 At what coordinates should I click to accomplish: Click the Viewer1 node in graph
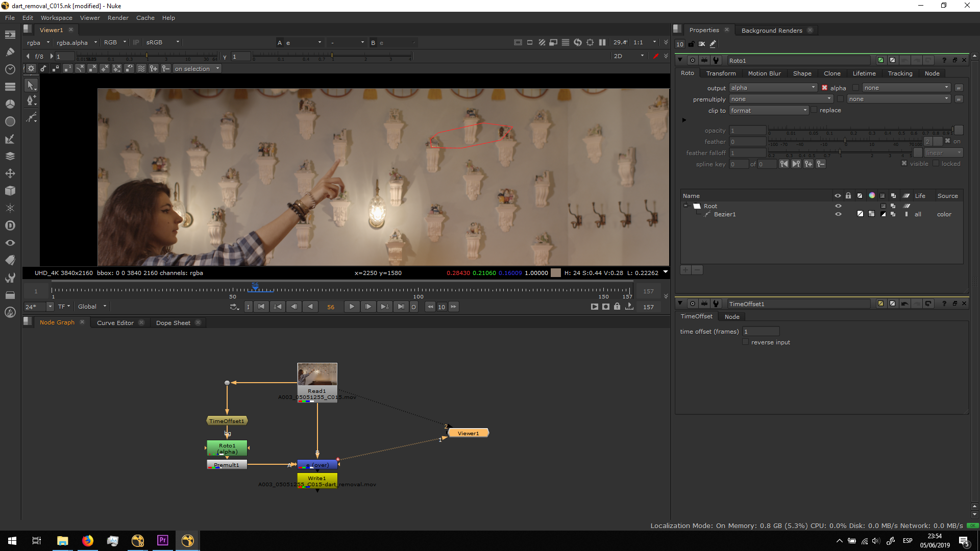(468, 433)
